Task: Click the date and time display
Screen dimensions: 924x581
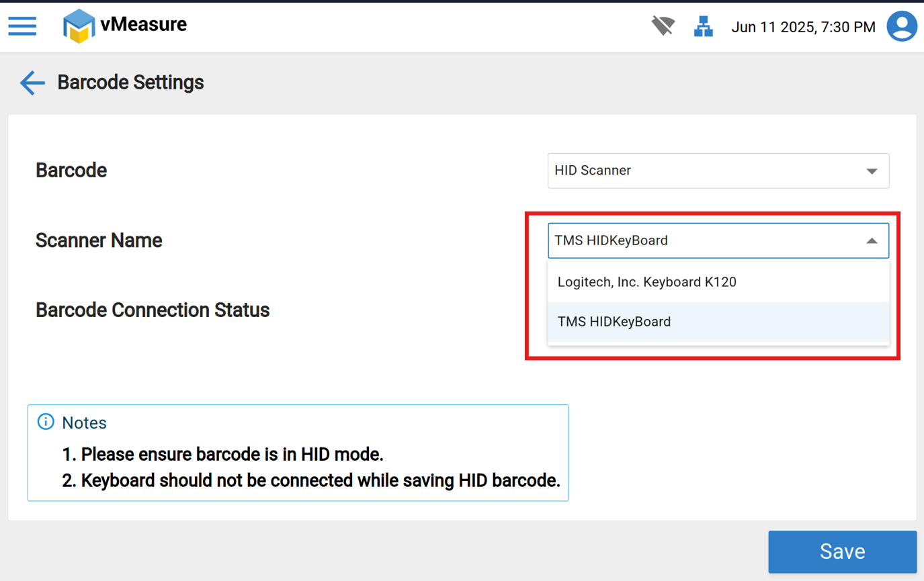Action: [803, 27]
